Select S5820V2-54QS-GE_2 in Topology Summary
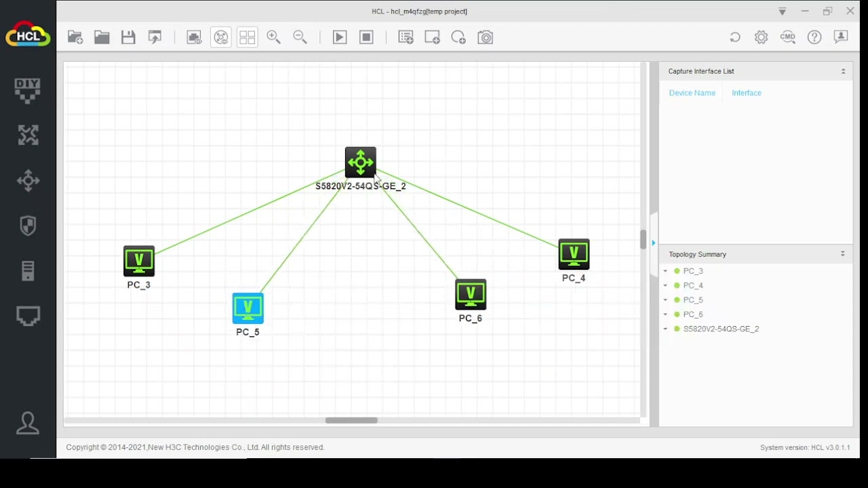Viewport: 868px width, 488px height. (x=721, y=329)
